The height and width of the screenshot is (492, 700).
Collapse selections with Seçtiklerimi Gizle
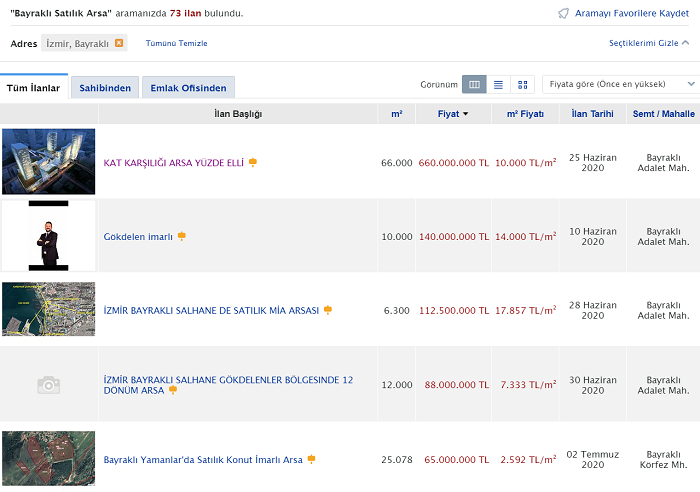[649, 43]
